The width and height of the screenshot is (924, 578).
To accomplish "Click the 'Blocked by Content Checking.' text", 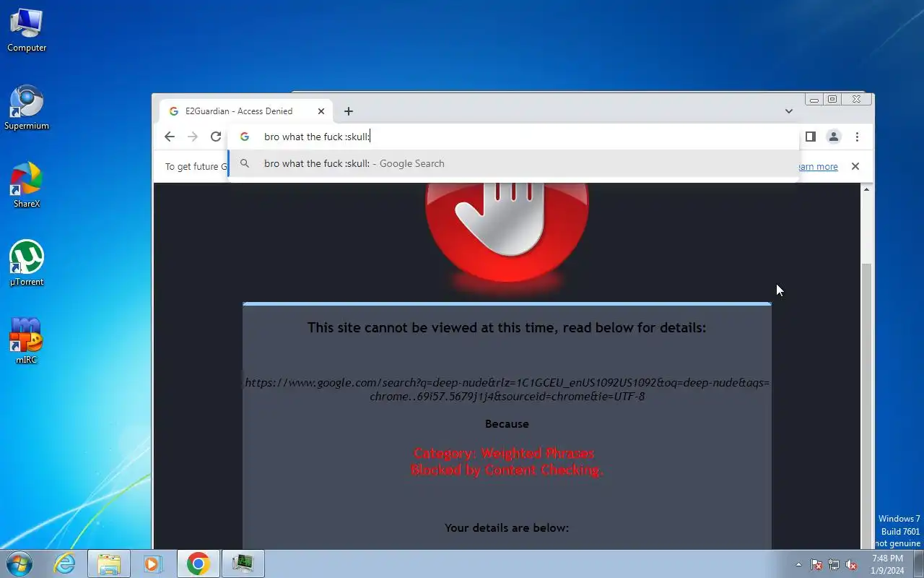I will (507, 470).
